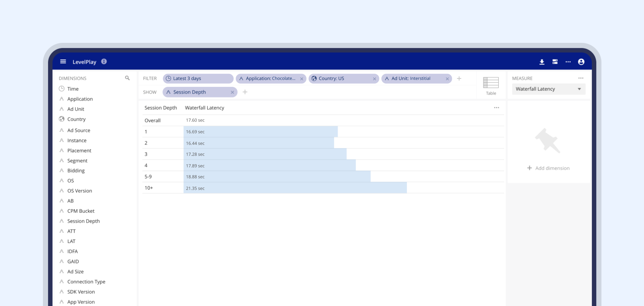The width and height of the screenshot is (644, 306).
Task: Select the Table visualization icon
Action: [x=491, y=86]
